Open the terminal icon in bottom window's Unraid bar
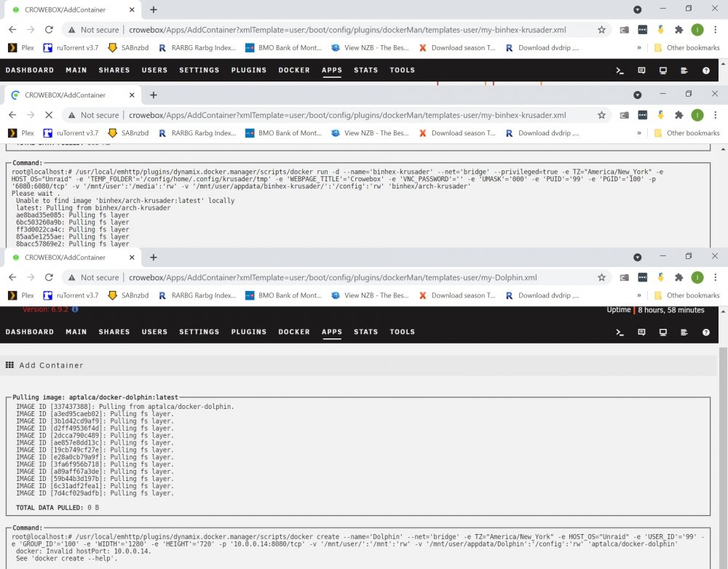The height and width of the screenshot is (569, 728). (620, 333)
